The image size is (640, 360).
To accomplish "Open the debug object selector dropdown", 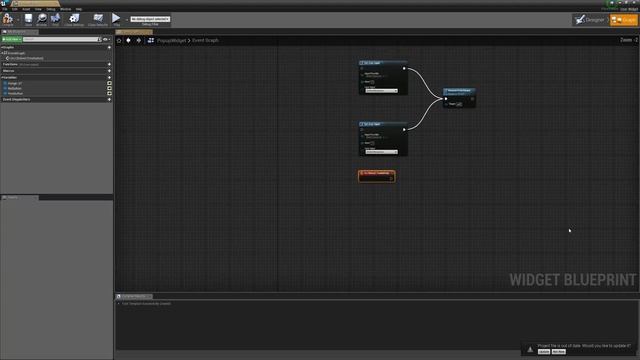I will (x=150, y=19).
